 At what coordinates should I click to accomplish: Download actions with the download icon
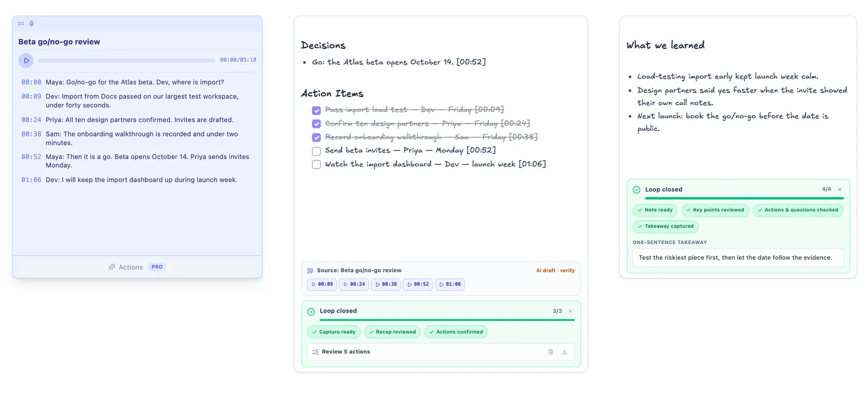564,352
